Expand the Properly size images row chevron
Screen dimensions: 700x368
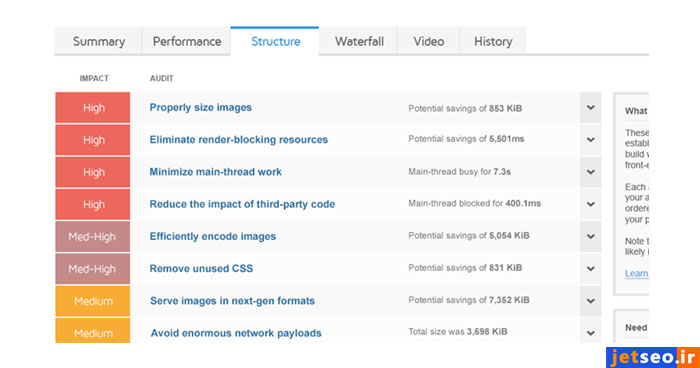click(x=591, y=108)
